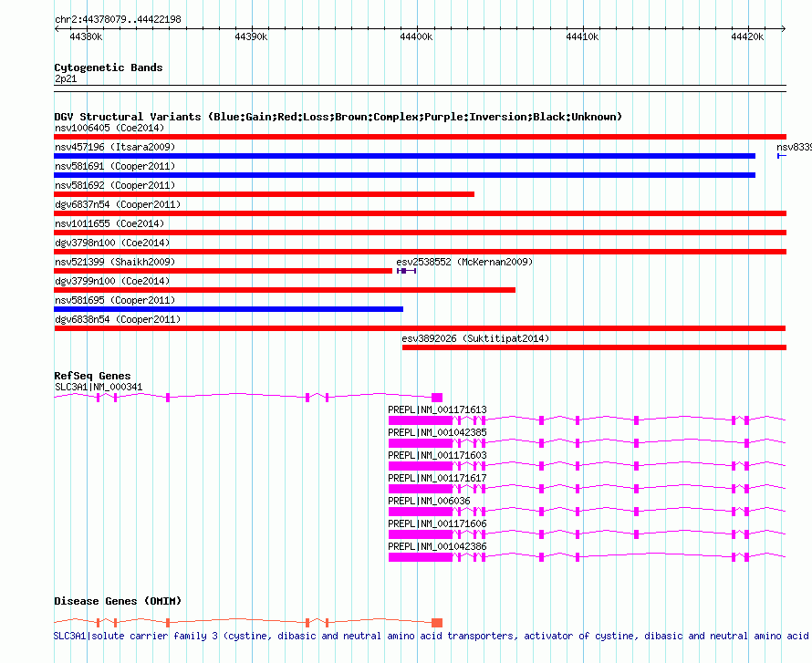812x663 pixels.
Task: Click the red bar under dgv6838n54
Action: [x=420, y=328]
